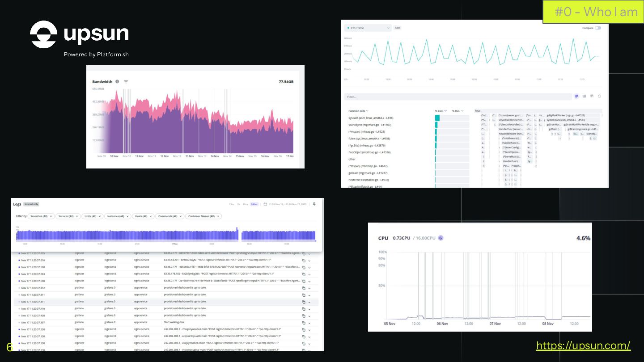Select the 15m time range tab
This screenshot has height=362, width=644.
tap(231, 204)
